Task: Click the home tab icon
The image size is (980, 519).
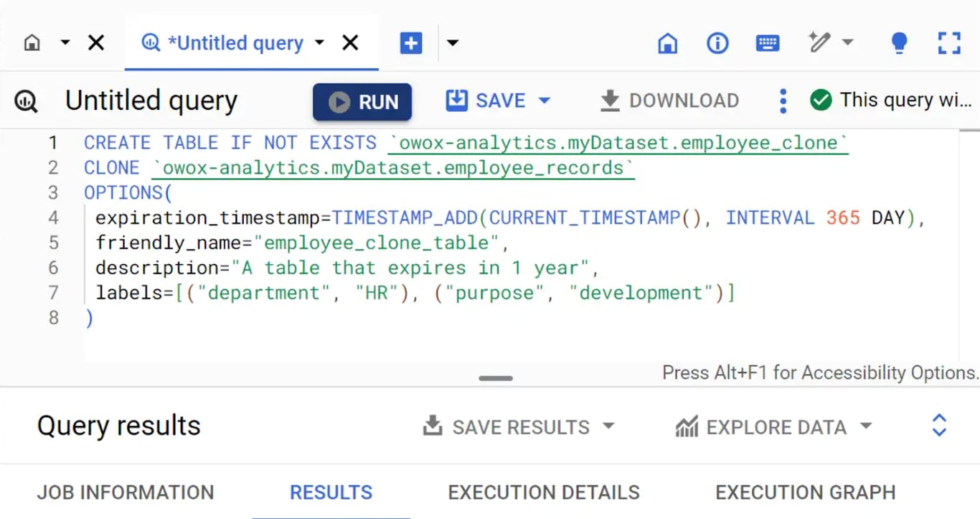Action: 32,43
